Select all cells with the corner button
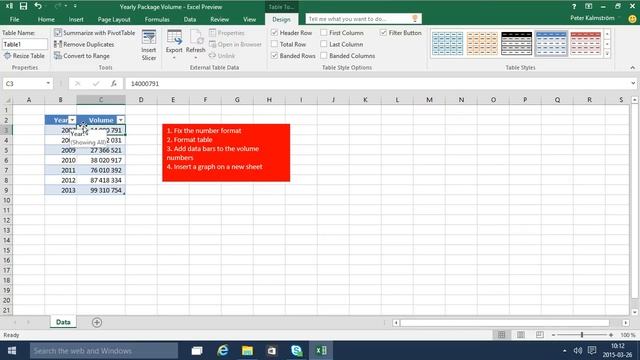The image size is (640, 360). [x=7, y=100]
